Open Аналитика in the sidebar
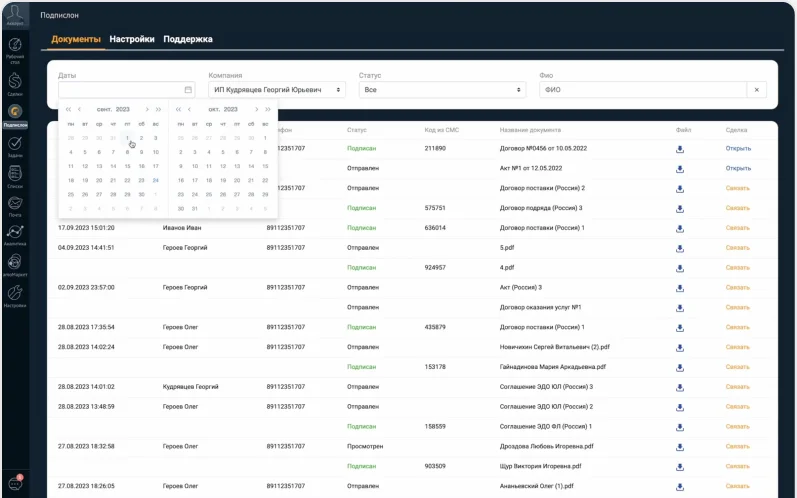The width and height of the screenshot is (797, 498). 15,235
